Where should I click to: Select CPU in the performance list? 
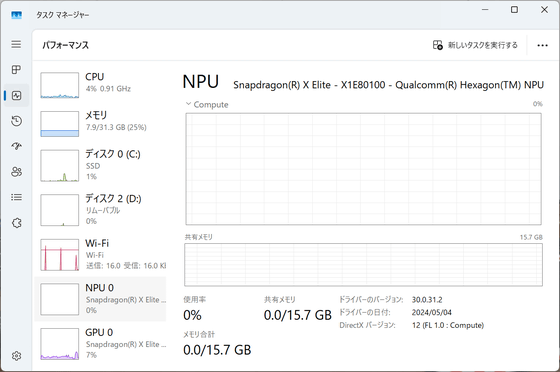click(x=101, y=85)
